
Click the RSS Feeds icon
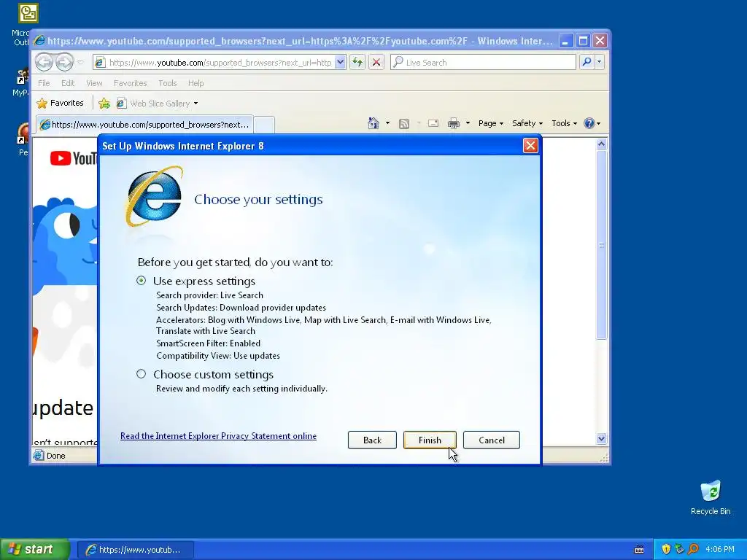404,124
